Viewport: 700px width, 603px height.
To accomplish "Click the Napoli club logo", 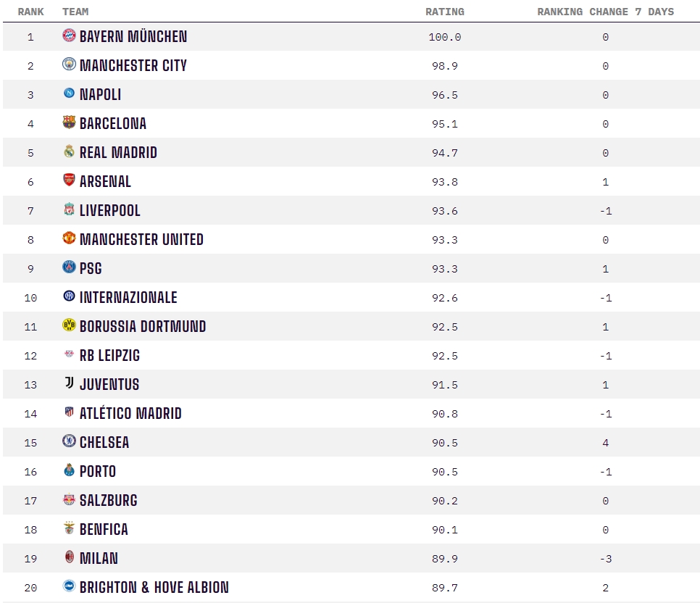I will tap(69, 93).
